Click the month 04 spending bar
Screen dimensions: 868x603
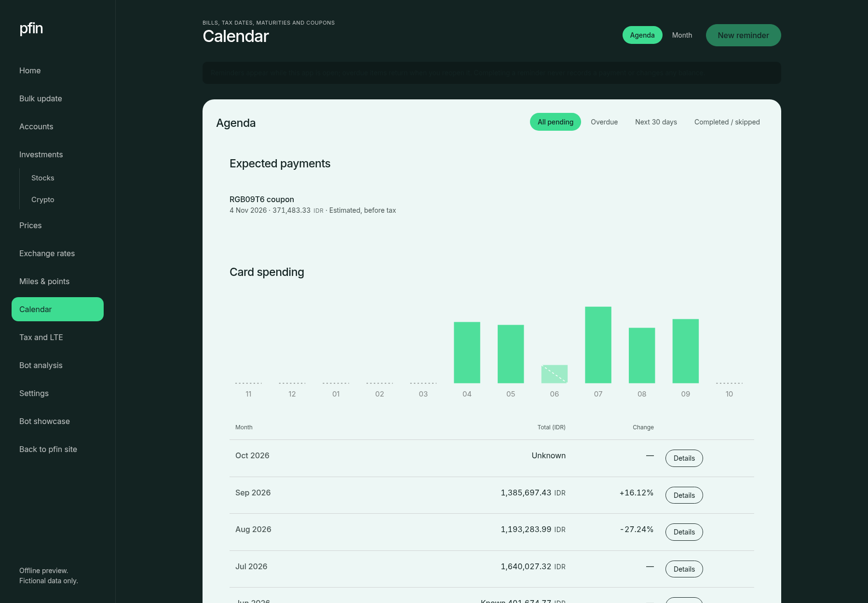click(467, 353)
